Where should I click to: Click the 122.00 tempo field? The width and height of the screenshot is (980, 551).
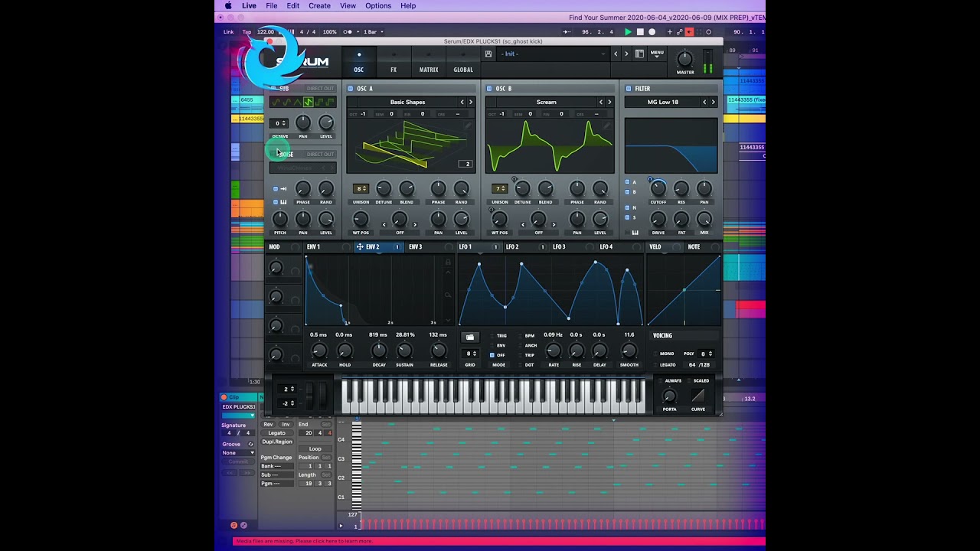point(266,32)
